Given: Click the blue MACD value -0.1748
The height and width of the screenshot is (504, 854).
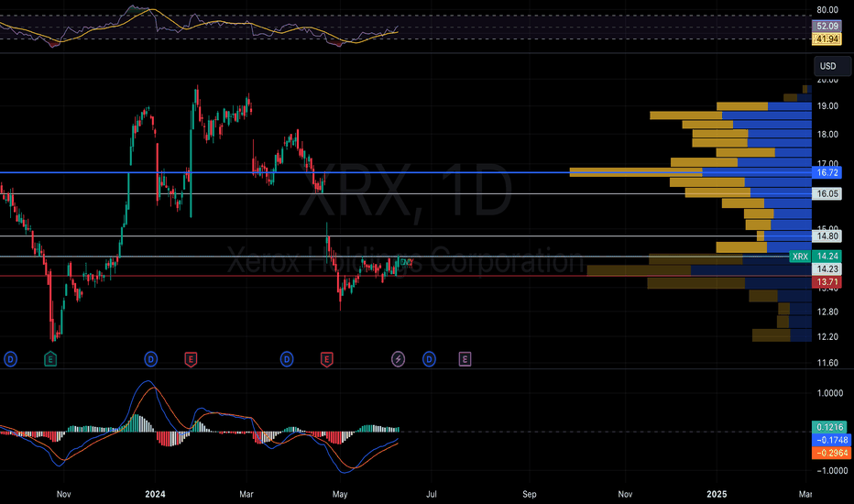Looking at the screenshot, I should pyautogui.click(x=830, y=440).
